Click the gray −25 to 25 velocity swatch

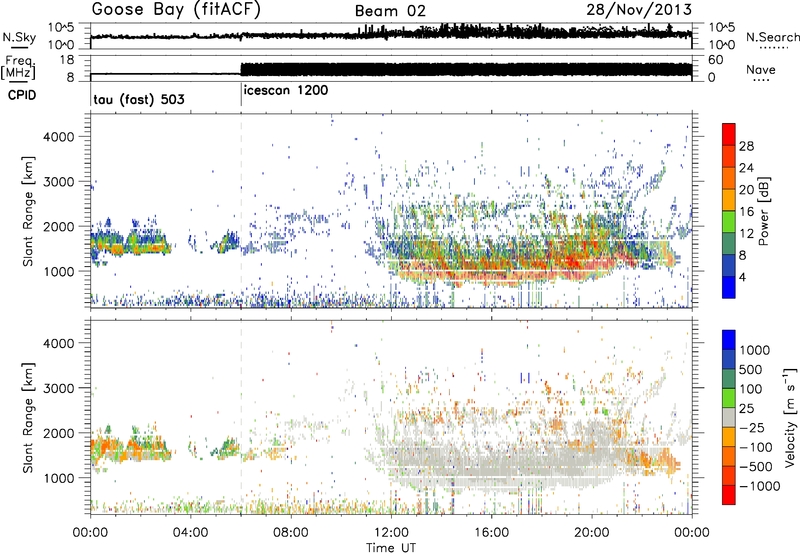coord(729,417)
